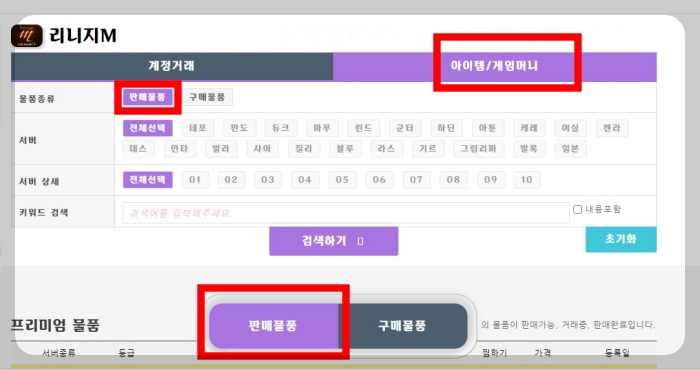The height and width of the screenshot is (370, 700).
Task: Pick the 켄라 server button
Action: pos(612,128)
